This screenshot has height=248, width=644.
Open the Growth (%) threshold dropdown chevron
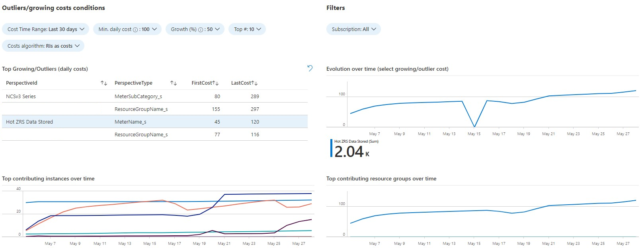217,29
